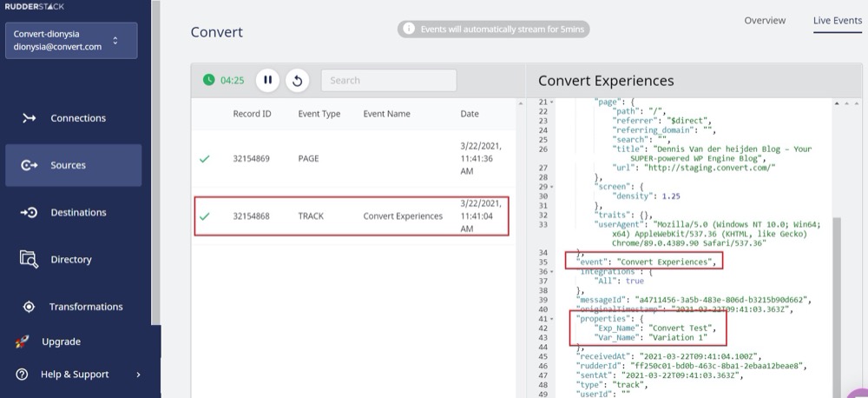The image size is (868, 398).
Task: Select record 32154869 PAGE row
Action: 353,158
